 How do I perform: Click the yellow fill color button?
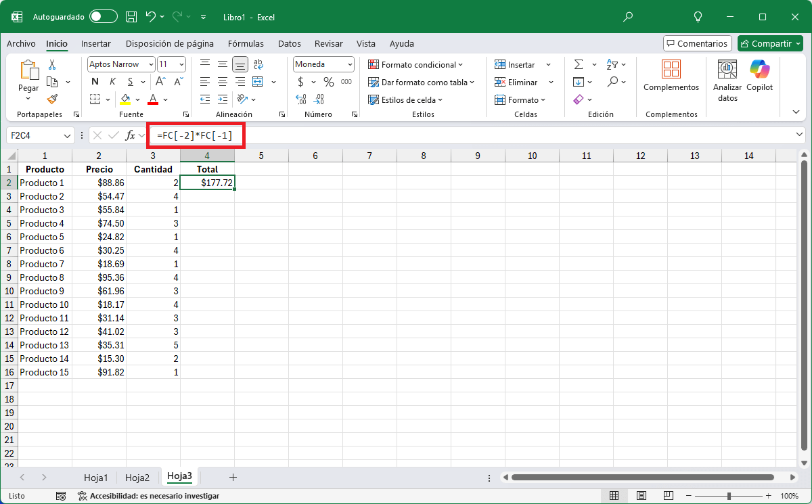(125, 99)
